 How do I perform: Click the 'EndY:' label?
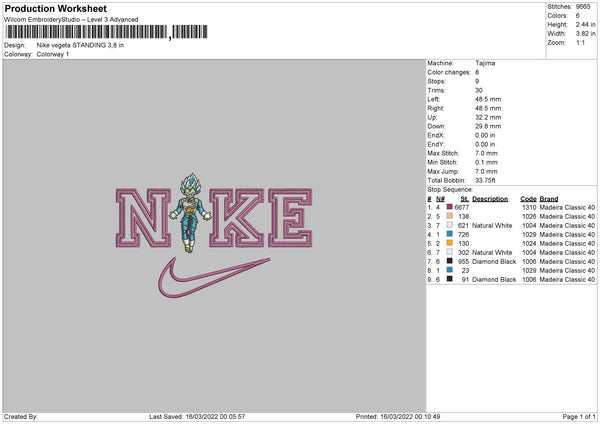[x=436, y=144]
